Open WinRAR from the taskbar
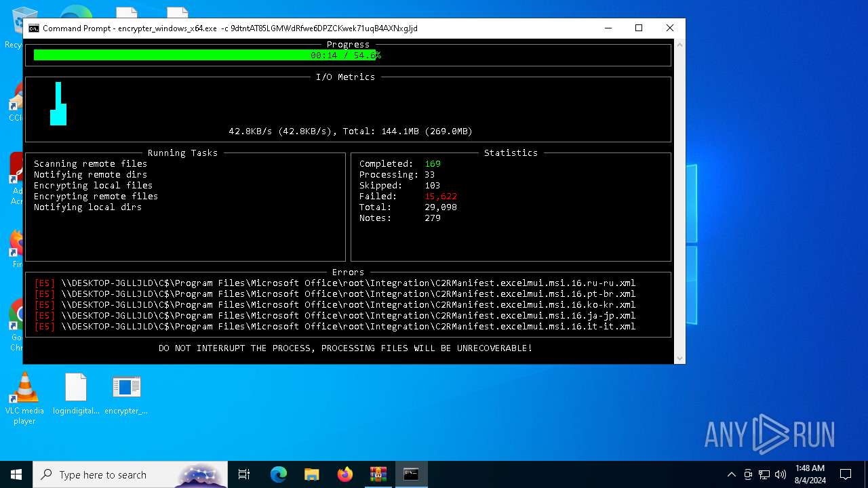Screen dimensions: 868x488 [x=378, y=474]
